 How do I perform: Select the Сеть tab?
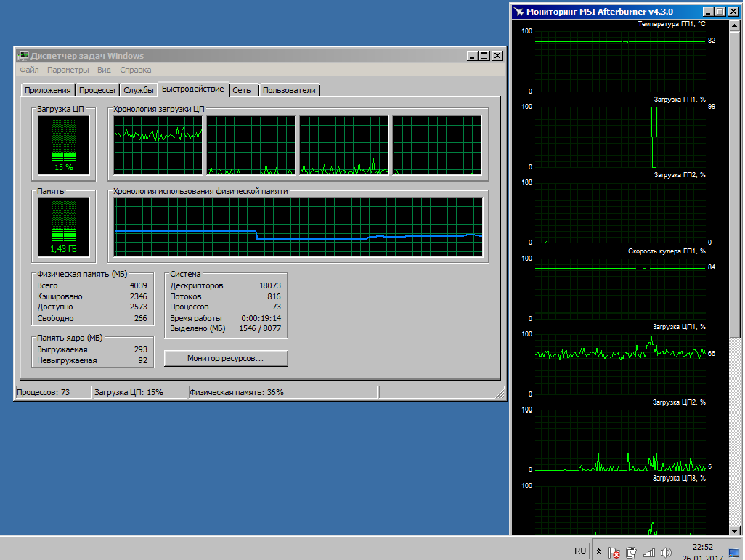[242, 90]
